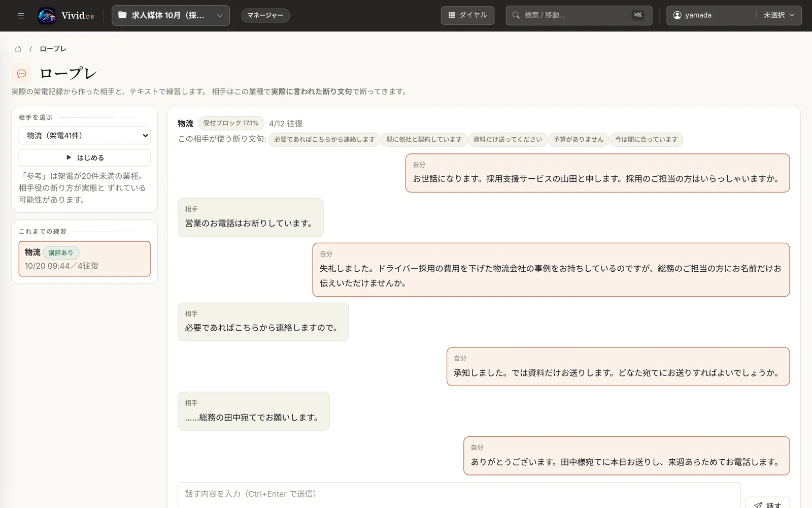Image resolution: width=812 pixels, height=508 pixels.
Task: Click the message starting 失礼しました。ドライバー採用
Action: [551, 270]
